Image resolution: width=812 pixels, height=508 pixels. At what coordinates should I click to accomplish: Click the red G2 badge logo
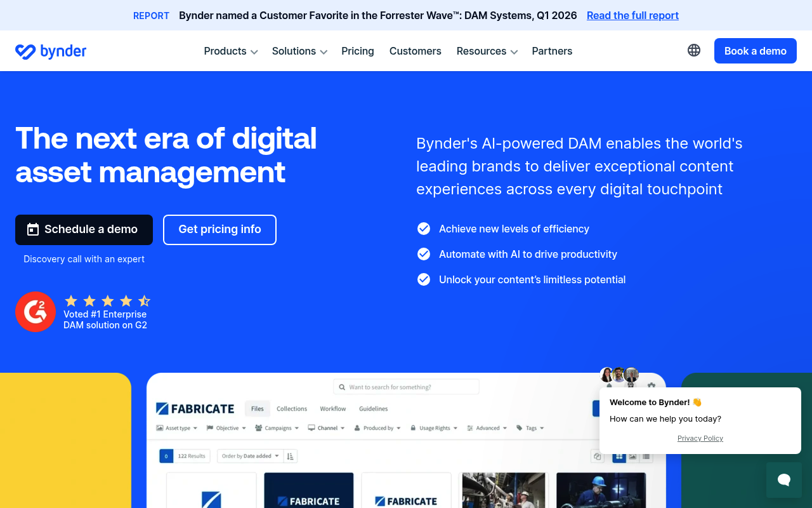tap(36, 312)
